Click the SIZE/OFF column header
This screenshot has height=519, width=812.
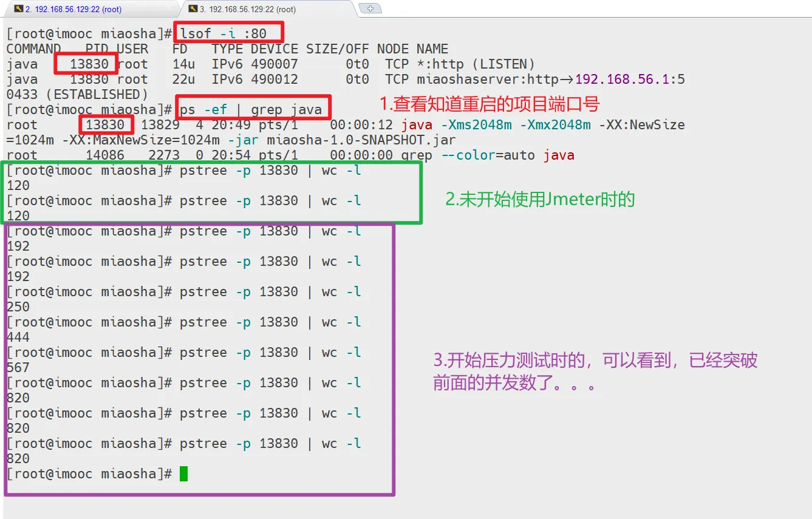click(x=338, y=49)
